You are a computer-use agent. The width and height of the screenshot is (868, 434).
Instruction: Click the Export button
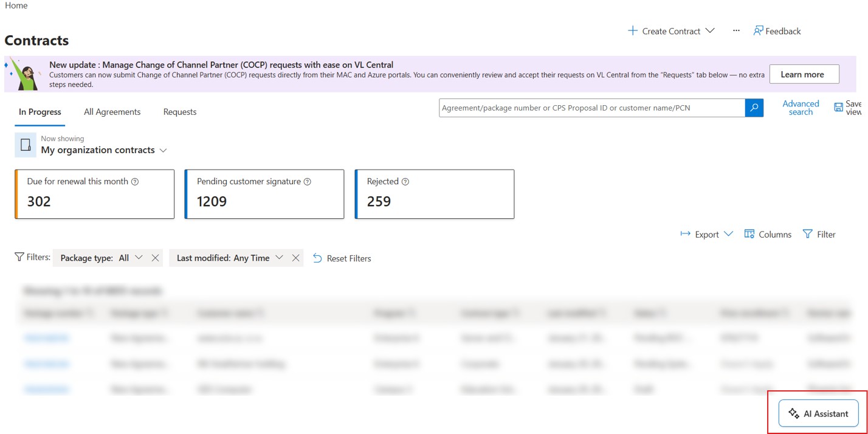706,234
